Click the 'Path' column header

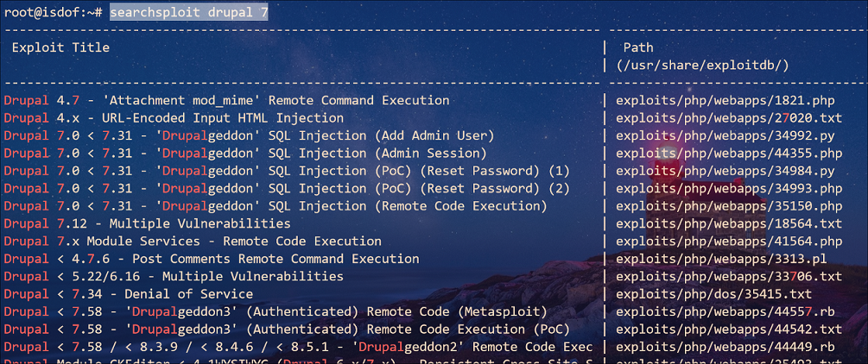coord(638,47)
